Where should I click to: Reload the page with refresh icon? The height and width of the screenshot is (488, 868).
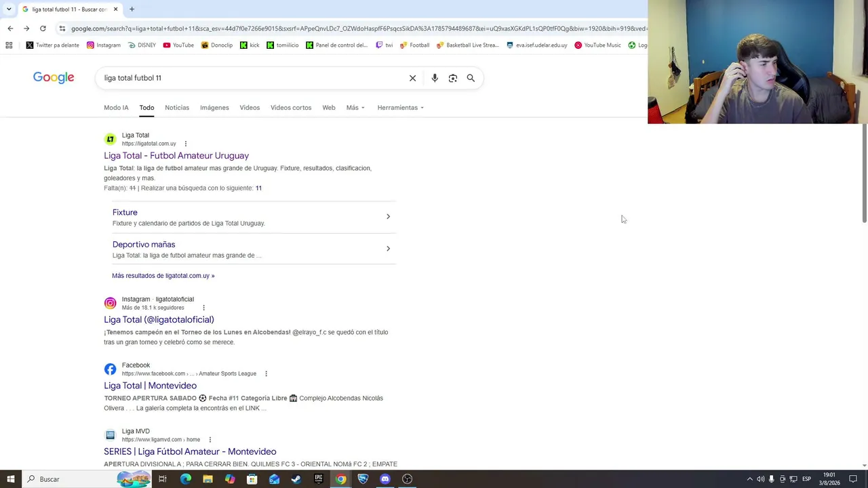click(43, 28)
